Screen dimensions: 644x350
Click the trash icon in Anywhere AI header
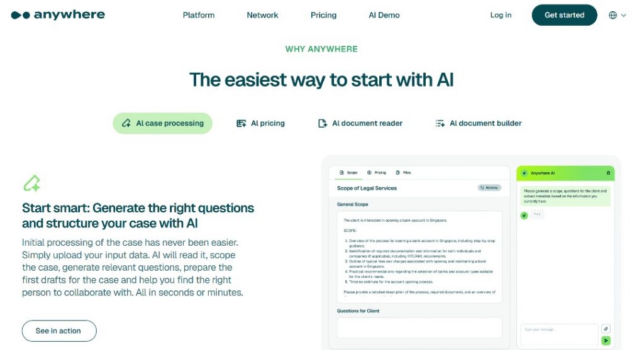click(x=608, y=173)
